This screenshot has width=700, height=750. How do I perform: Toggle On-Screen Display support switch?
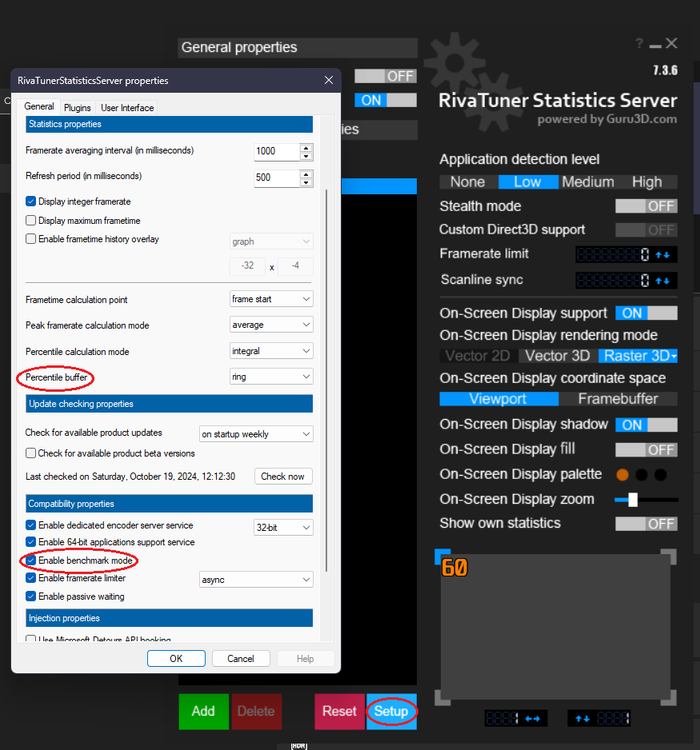pyautogui.click(x=646, y=313)
